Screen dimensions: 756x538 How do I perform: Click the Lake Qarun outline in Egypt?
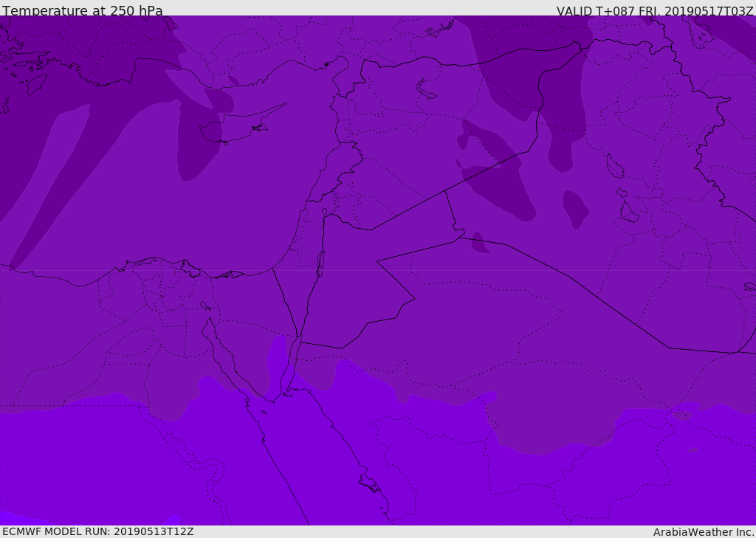[x=206, y=306]
